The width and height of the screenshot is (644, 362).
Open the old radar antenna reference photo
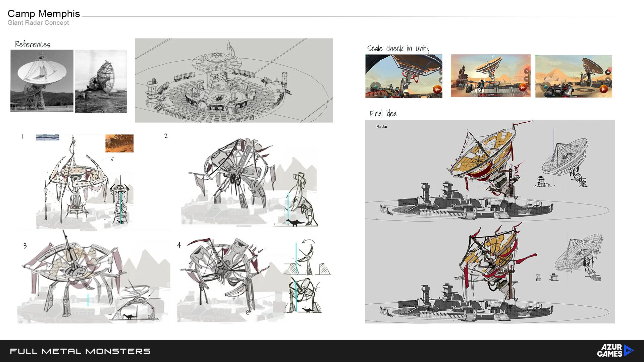[x=101, y=81]
